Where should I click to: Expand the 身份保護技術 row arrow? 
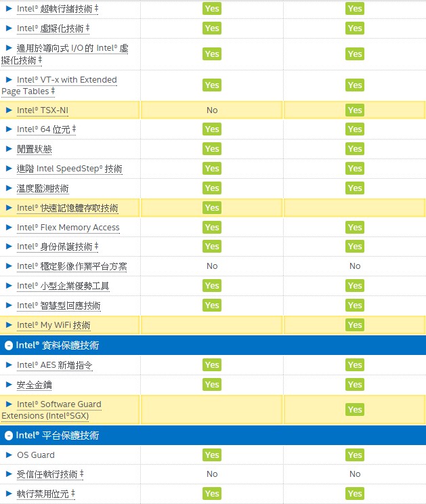(x=9, y=247)
